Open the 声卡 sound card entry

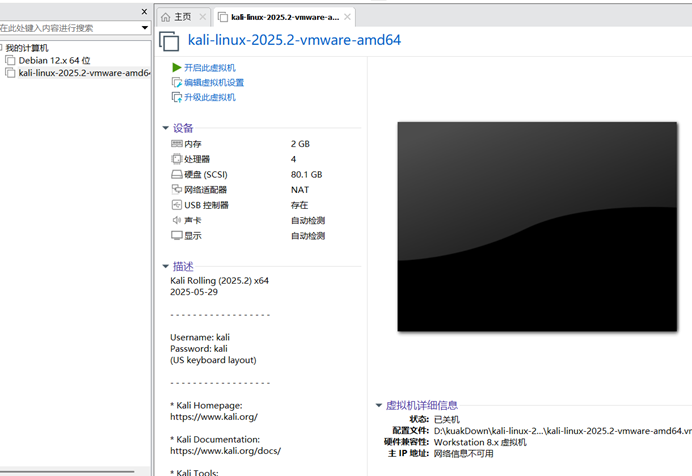pos(192,220)
